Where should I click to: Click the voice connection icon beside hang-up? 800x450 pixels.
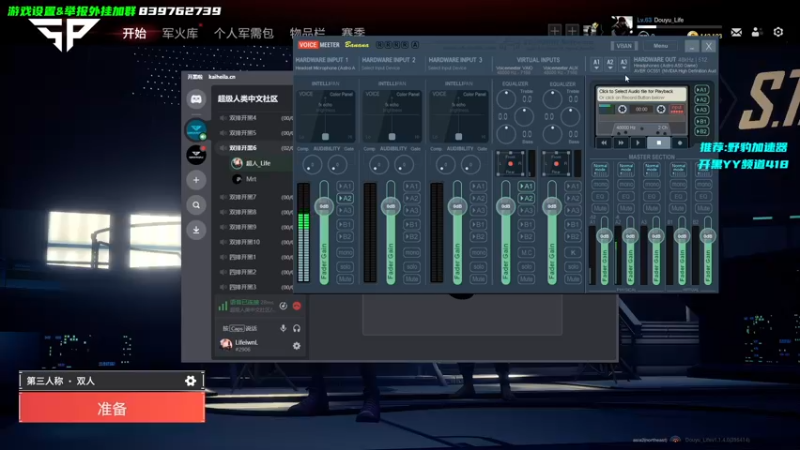tap(283, 306)
